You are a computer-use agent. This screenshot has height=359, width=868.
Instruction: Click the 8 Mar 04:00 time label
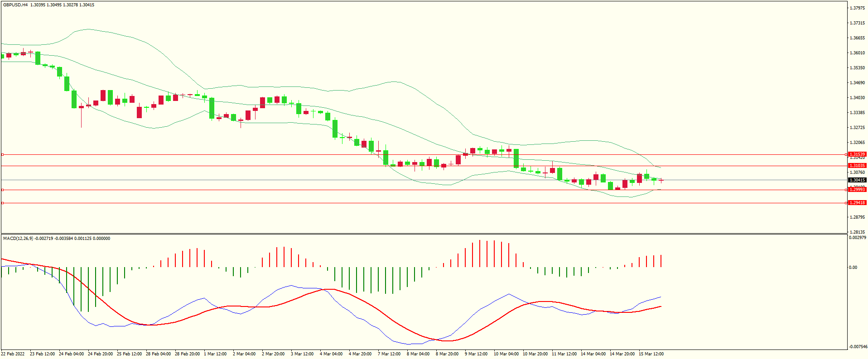click(418, 354)
